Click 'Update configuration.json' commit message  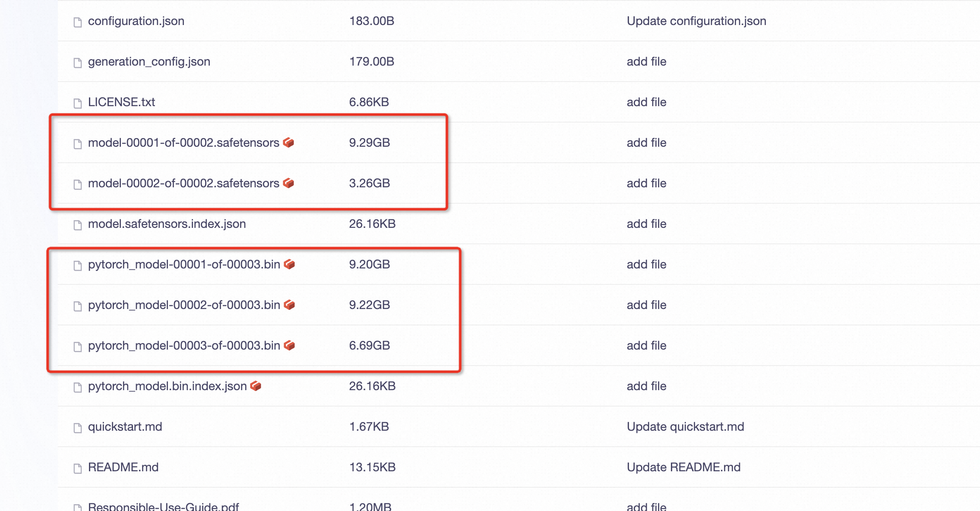point(696,21)
